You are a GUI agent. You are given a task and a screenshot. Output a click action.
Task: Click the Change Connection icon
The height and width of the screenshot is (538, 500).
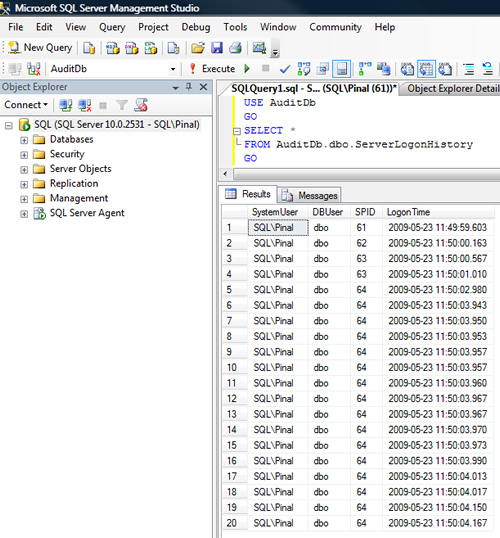[x=34, y=69]
